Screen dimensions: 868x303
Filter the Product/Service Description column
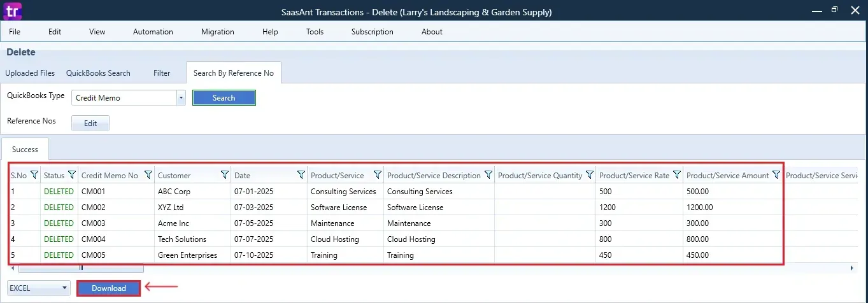point(488,175)
